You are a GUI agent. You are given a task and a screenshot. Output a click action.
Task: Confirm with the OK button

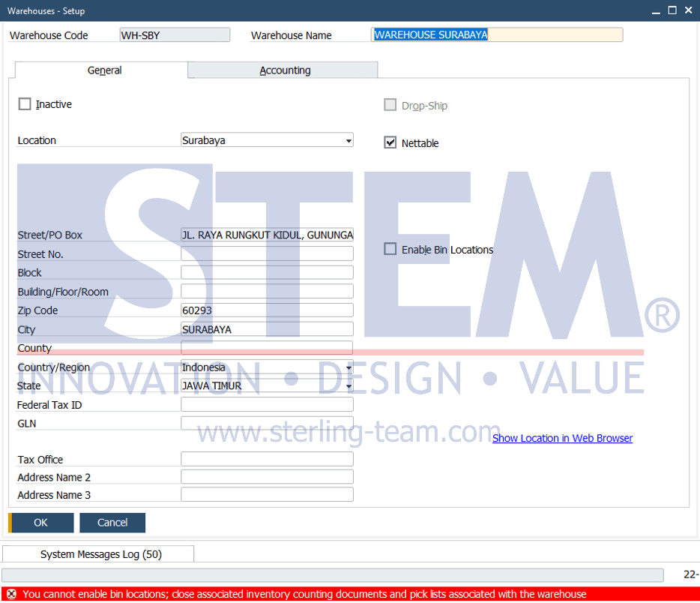pos(41,523)
